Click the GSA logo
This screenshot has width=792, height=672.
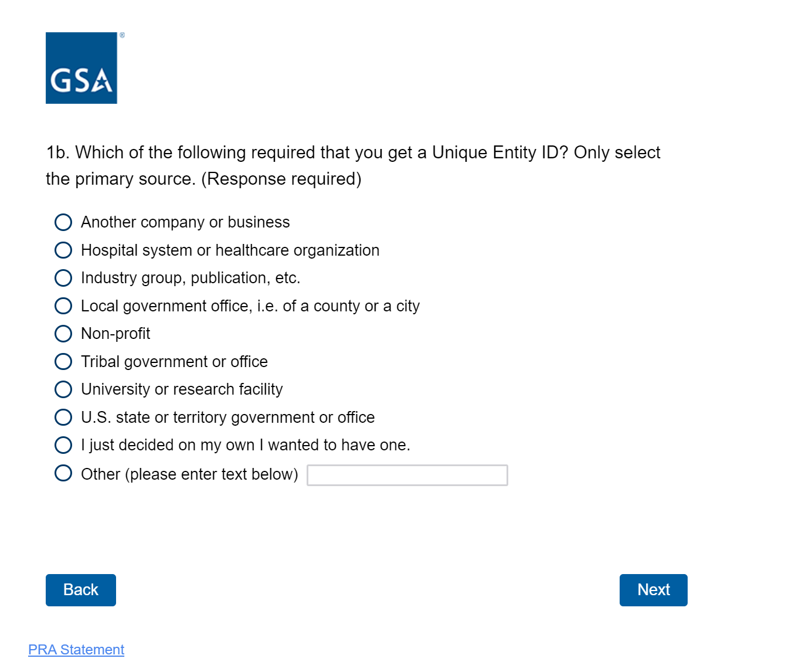coord(81,68)
